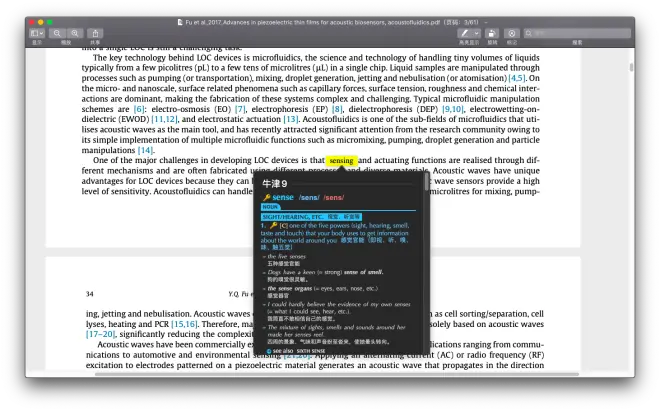Click the dictionary popup scrollbar
This screenshot has width=660, height=411.
[x=427, y=182]
